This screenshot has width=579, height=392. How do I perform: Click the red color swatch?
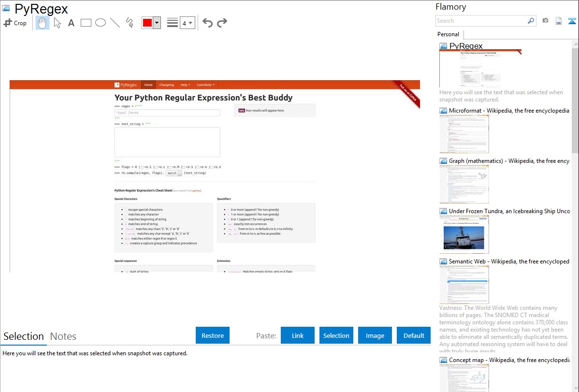[147, 23]
